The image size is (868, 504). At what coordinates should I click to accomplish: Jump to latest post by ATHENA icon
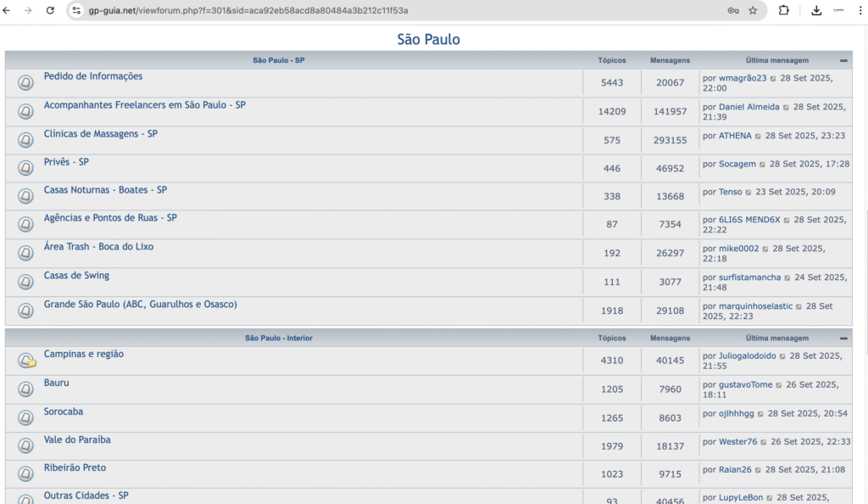click(757, 136)
